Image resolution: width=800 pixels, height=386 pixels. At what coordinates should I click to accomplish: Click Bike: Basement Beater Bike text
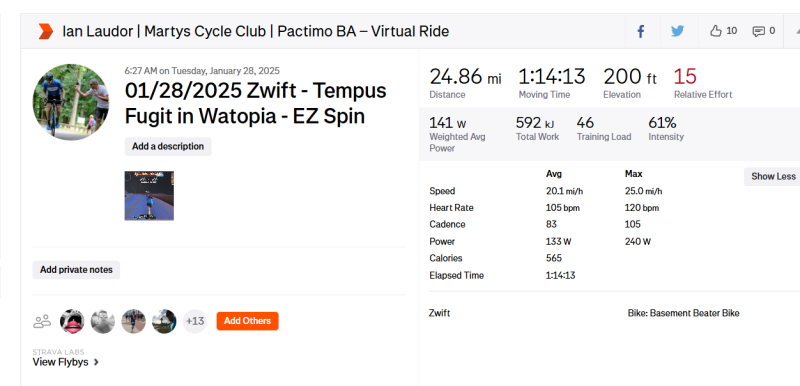683,313
